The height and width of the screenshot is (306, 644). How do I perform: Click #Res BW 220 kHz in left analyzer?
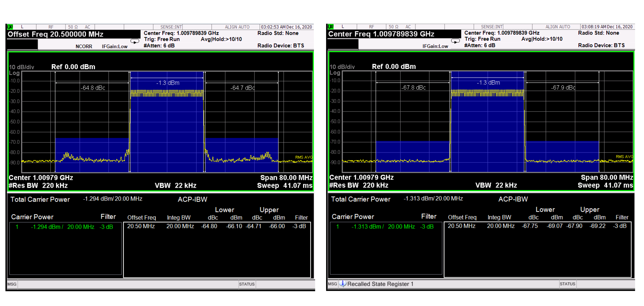(x=38, y=185)
